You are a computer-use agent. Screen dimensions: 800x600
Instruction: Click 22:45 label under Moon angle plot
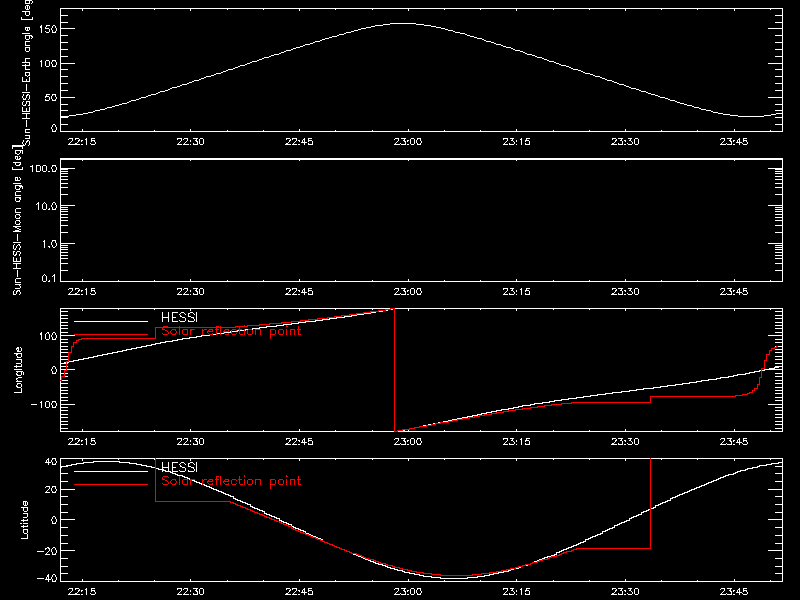[x=299, y=291]
